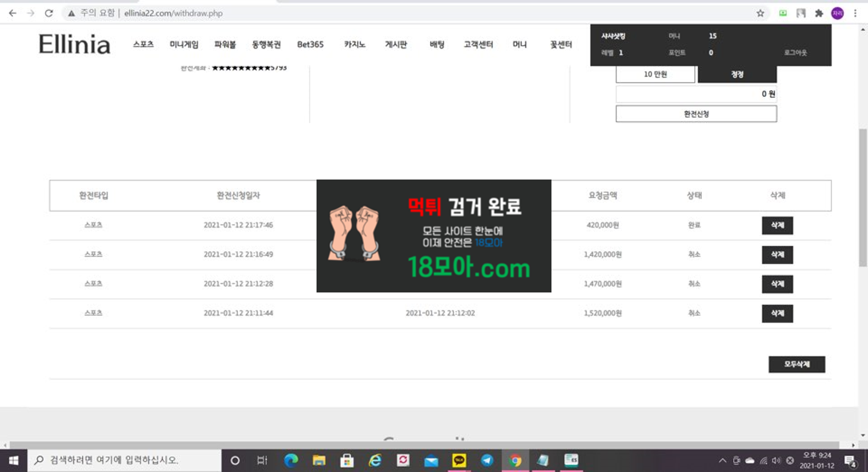Open the 18모아.com banner
Viewport: 868px width, 472px height.
click(x=434, y=236)
